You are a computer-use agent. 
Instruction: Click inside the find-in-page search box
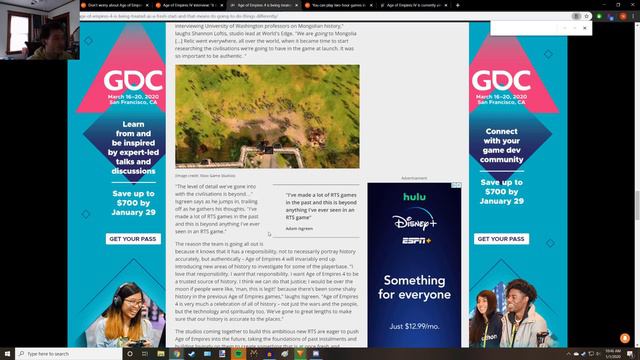click(x=524, y=28)
